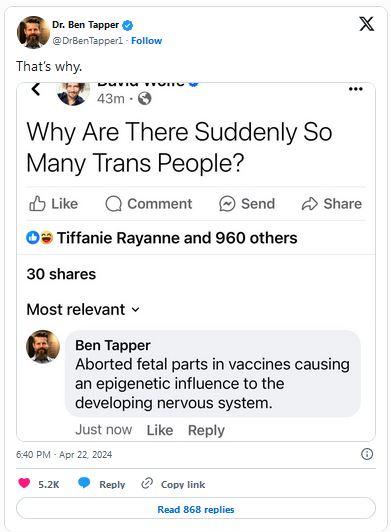This screenshot has width=391, height=532.
Task: Click Like under Ben Tapper's comment
Action: pyautogui.click(x=160, y=430)
